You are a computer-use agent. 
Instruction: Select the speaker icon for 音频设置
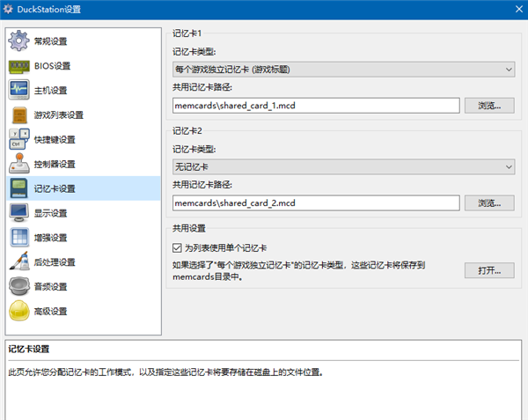pyautogui.click(x=19, y=286)
